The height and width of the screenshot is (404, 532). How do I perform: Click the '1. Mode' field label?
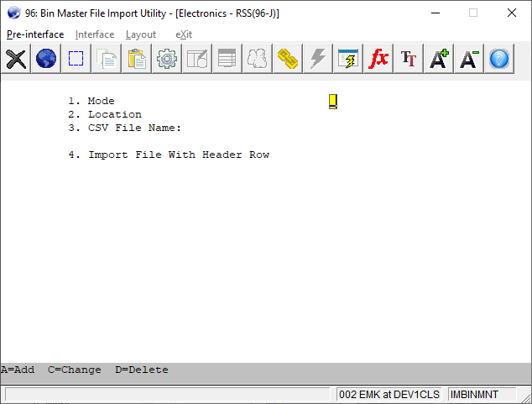point(91,101)
